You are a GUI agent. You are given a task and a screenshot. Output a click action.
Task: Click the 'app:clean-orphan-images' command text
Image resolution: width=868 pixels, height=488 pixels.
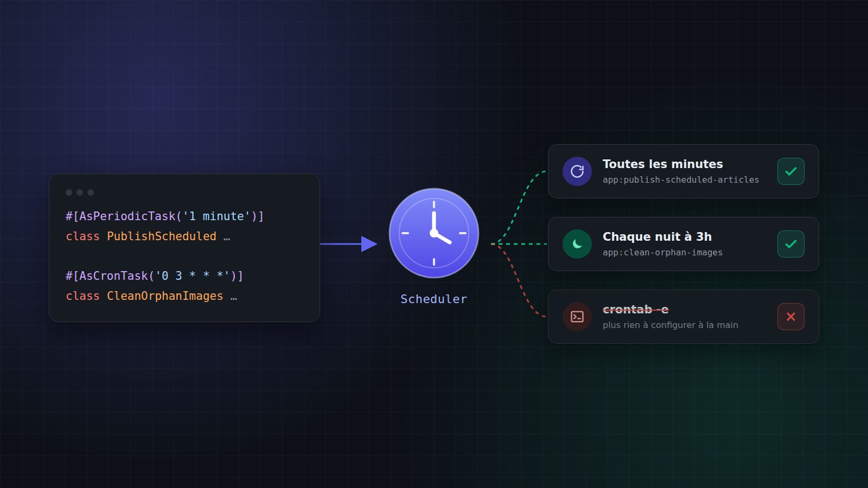click(662, 253)
